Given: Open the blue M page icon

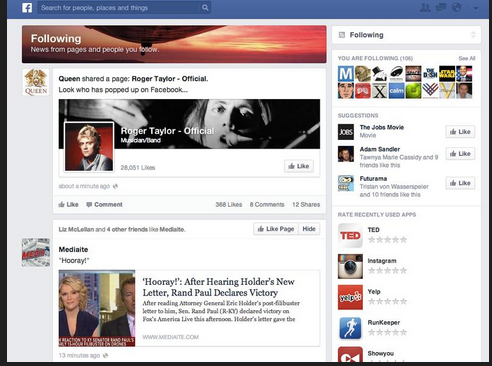Looking at the screenshot, I should click(346, 74).
